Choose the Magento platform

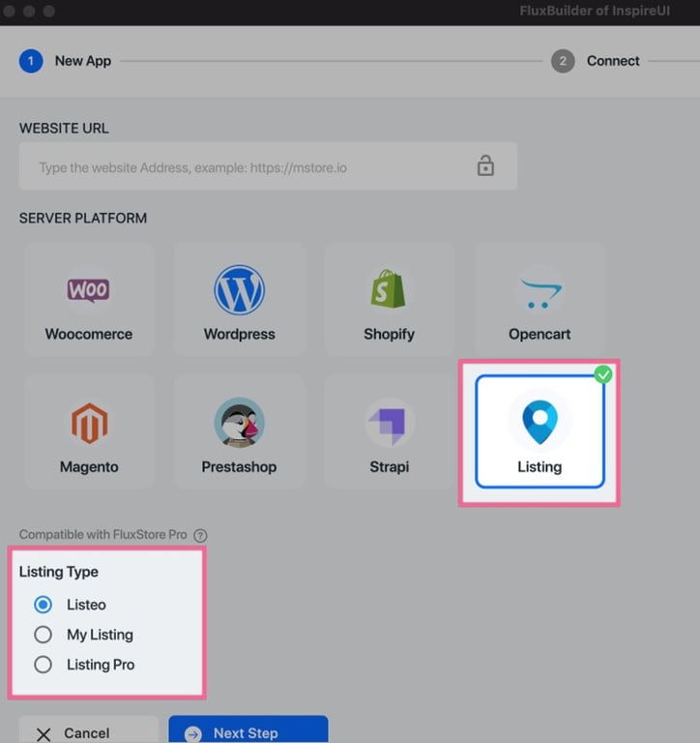click(89, 431)
